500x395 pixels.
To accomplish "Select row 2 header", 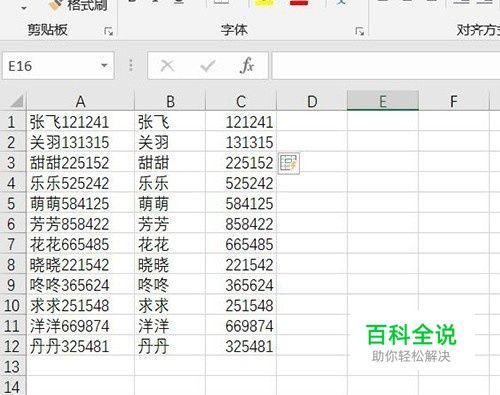I will 13,142.
